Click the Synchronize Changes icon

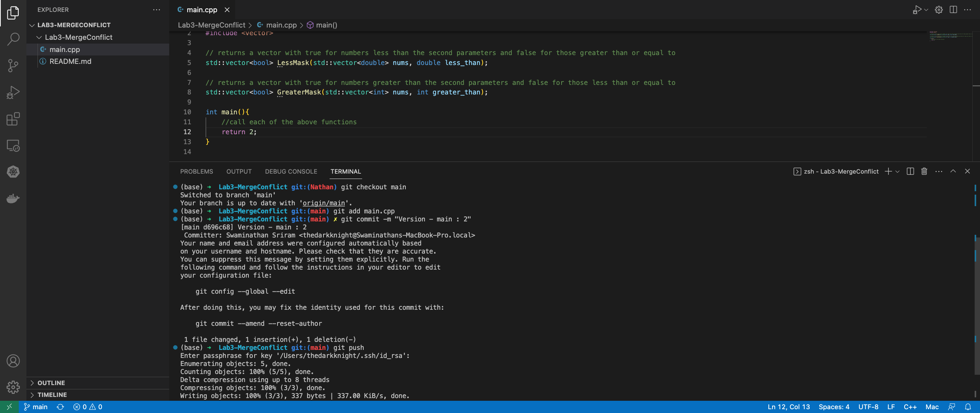pos(60,407)
